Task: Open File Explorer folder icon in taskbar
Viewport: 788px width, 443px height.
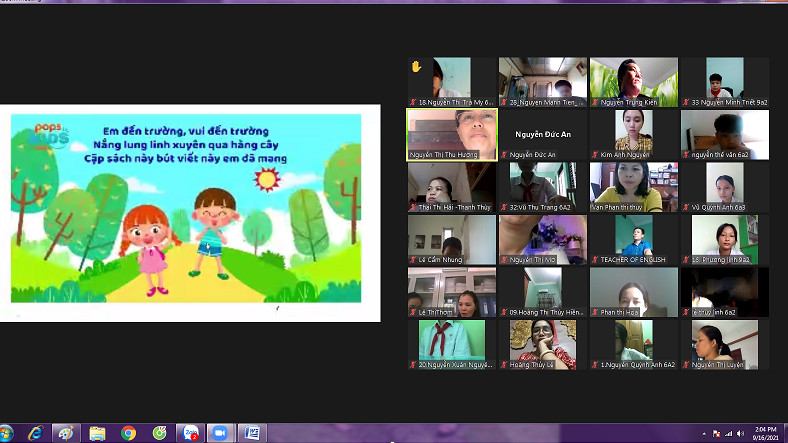Action: pos(97,433)
